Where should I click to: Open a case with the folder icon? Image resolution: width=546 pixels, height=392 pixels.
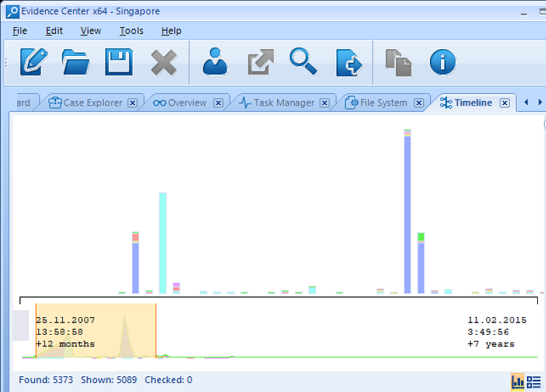click(76, 62)
